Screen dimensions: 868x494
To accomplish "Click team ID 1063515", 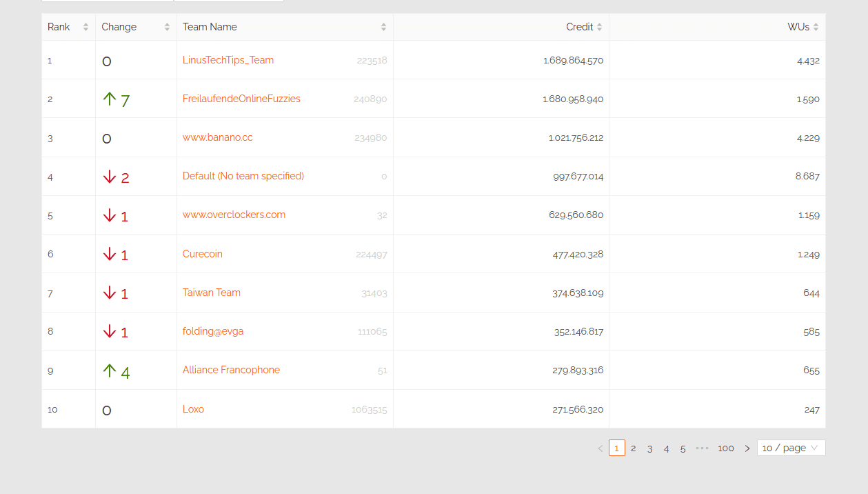I will 370,410.
